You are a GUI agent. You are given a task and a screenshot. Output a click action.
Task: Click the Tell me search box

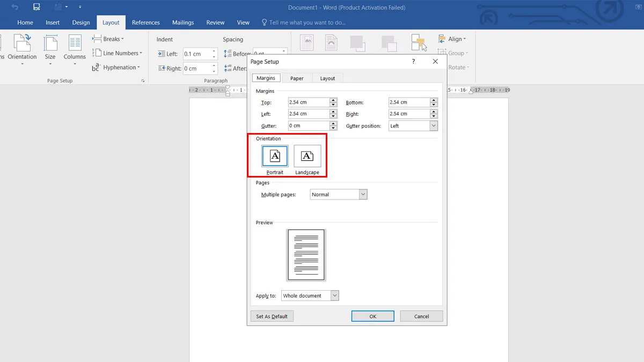point(307,23)
